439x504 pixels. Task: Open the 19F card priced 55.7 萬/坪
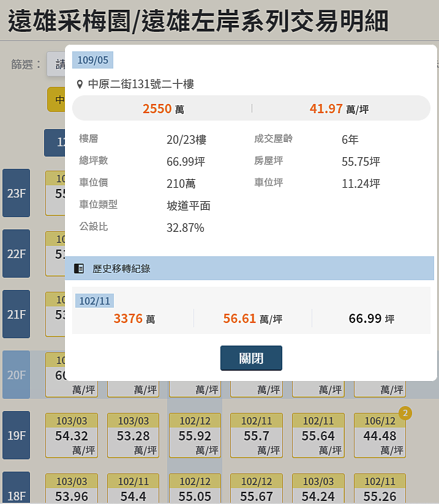point(257,435)
